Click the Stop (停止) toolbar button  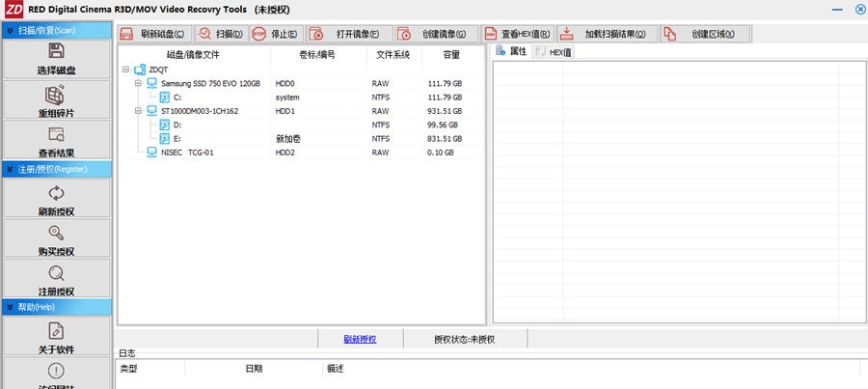click(x=276, y=34)
